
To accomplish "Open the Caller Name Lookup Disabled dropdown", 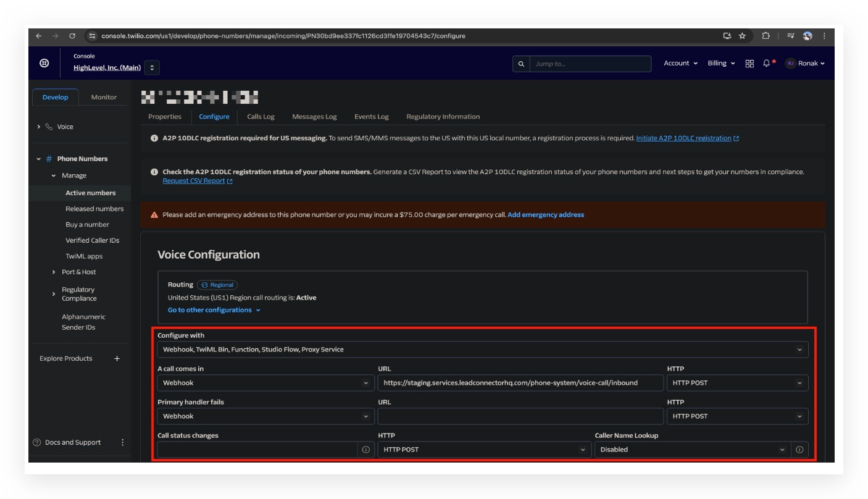I will coord(693,450).
